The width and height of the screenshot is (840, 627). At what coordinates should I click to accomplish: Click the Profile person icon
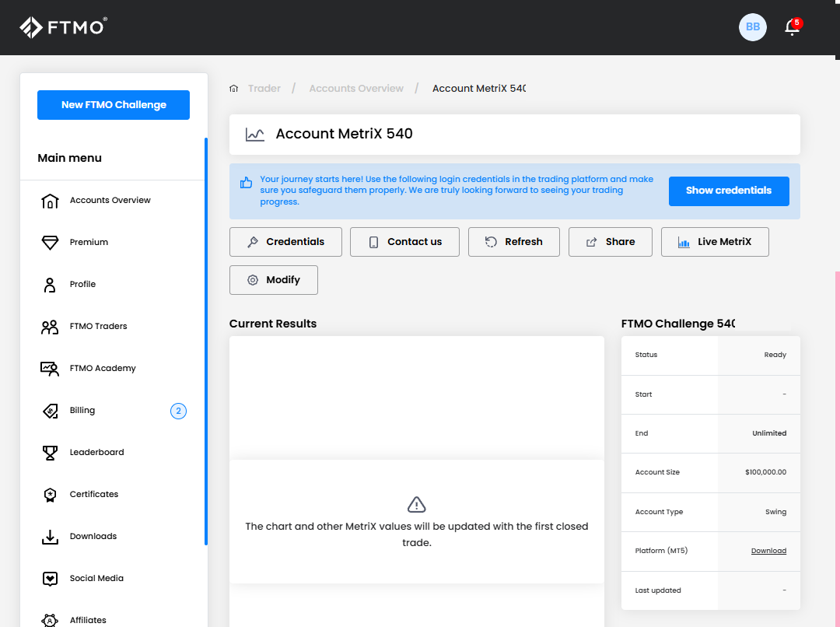(50, 285)
